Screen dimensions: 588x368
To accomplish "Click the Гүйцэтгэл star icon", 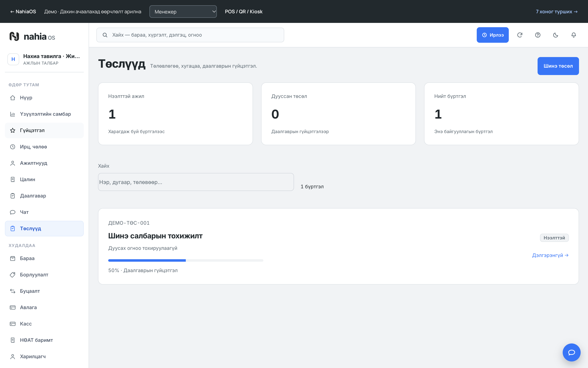I will click(x=13, y=130).
